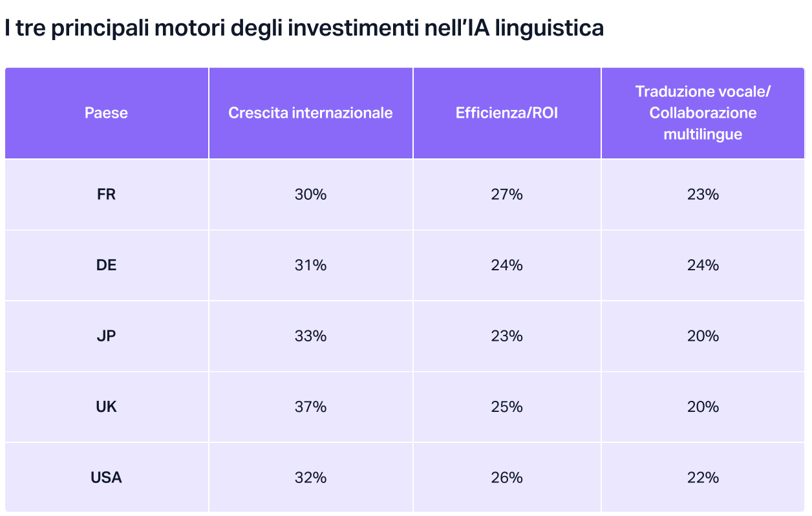Select USA's Traduzione vocale value 22%
Viewport: 812px width, 516px height.
click(x=703, y=478)
